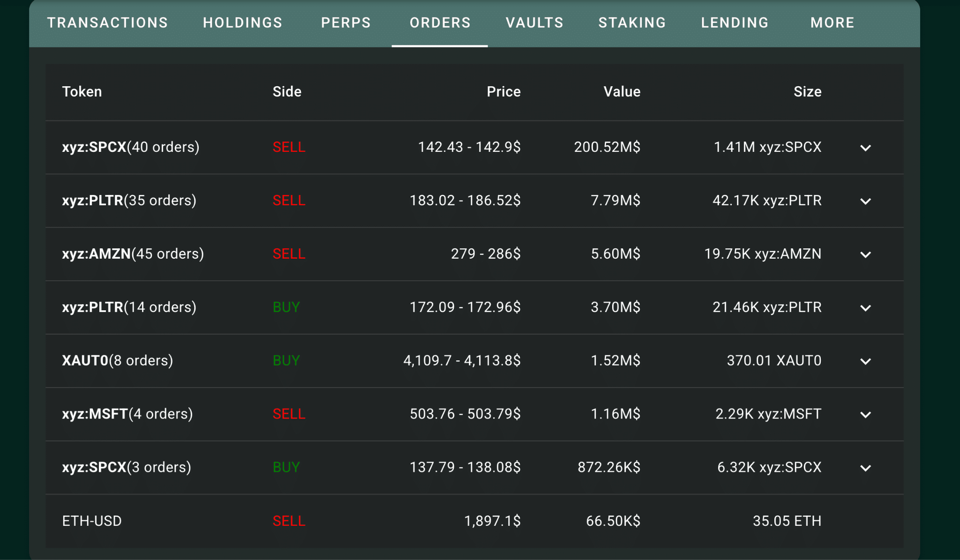Expand the xyz:PLTR 14 orders buy chevron
Viewport: 960px width, 560px height.
click(865, 308)
